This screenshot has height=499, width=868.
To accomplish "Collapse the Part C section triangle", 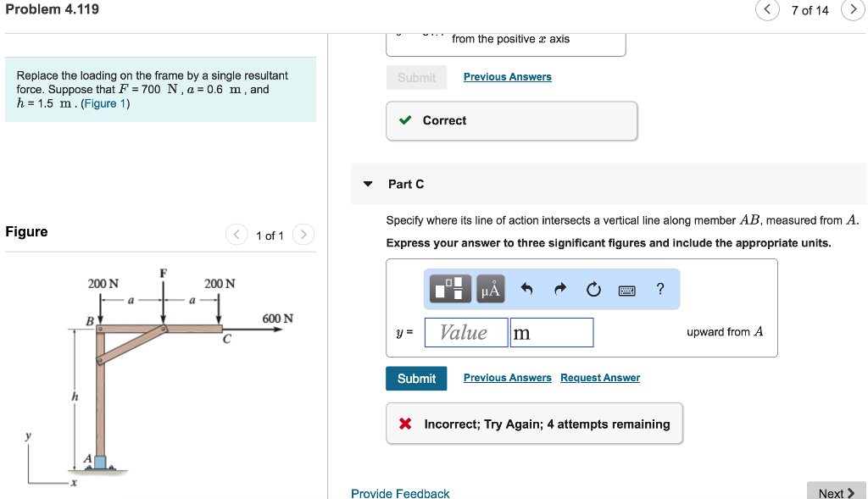I will coord(368,184).
